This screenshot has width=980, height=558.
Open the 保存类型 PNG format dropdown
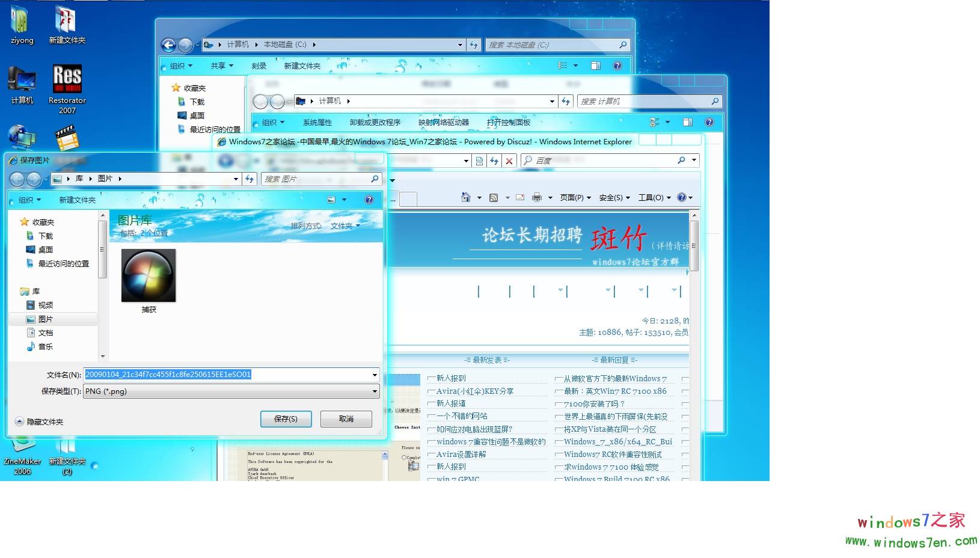(x=375, y=391)
